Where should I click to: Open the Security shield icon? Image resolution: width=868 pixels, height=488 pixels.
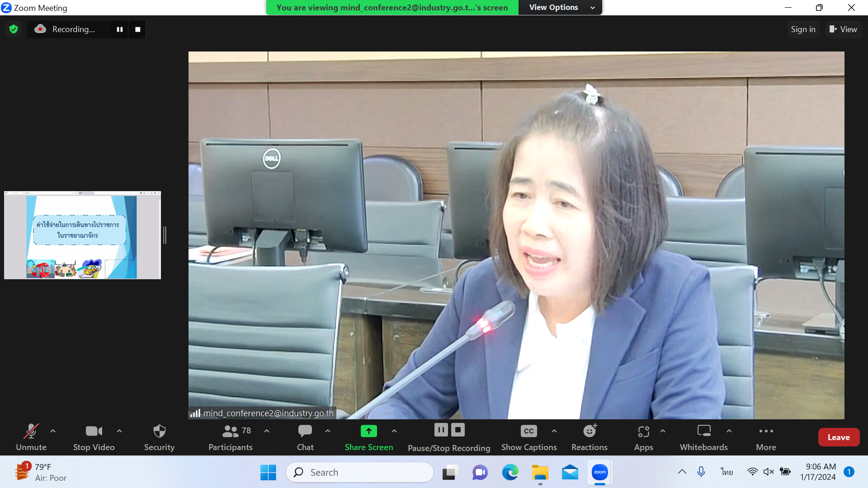click(x=159, y=431)
